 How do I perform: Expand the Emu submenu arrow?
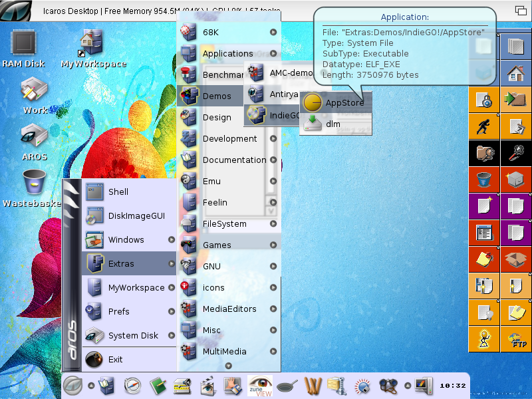pos(273,181)
